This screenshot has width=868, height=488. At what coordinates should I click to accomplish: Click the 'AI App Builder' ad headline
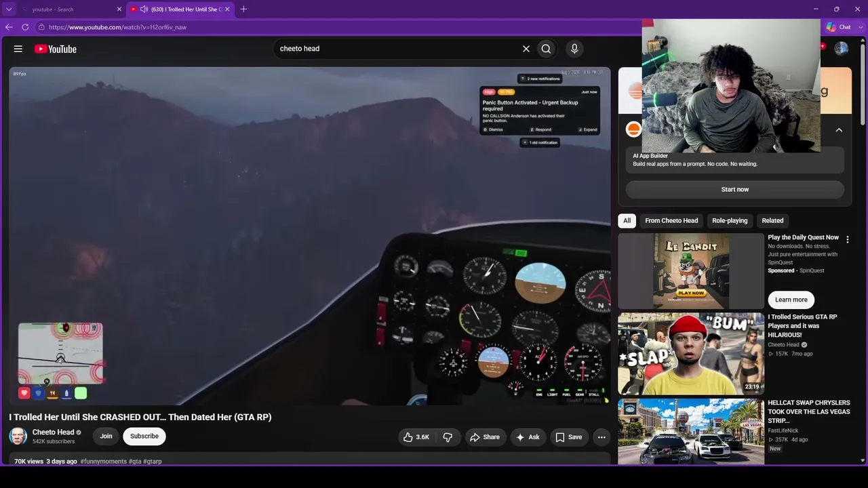[x=650, y=156]
